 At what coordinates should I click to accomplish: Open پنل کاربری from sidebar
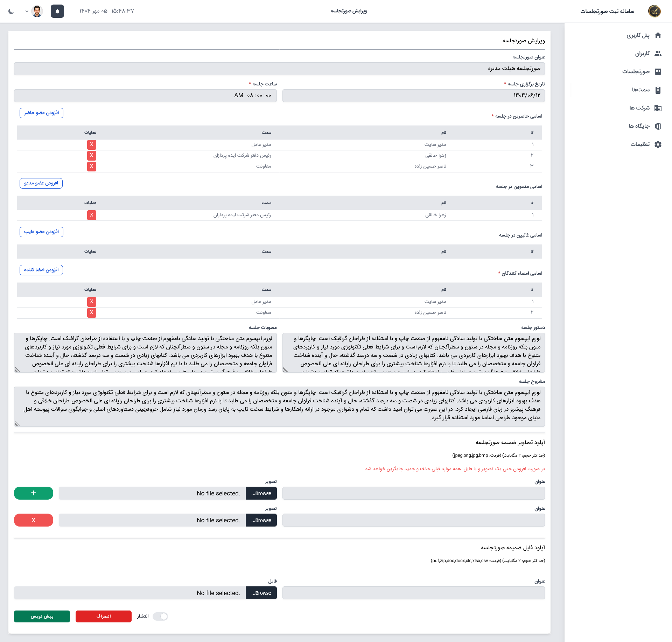click(x=638, y=35)
